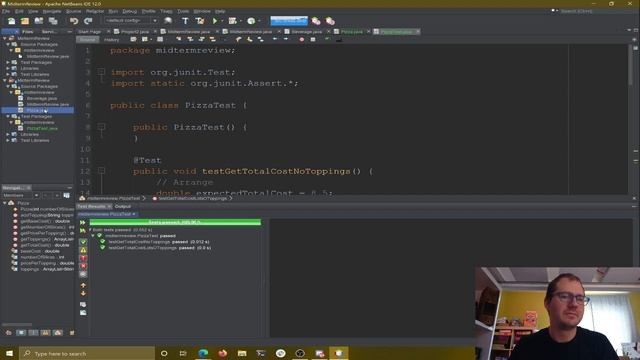This screenshot has width=640, height=360.
Task: Click the Debug Project toolbar icon
Action: pos(232,21)
